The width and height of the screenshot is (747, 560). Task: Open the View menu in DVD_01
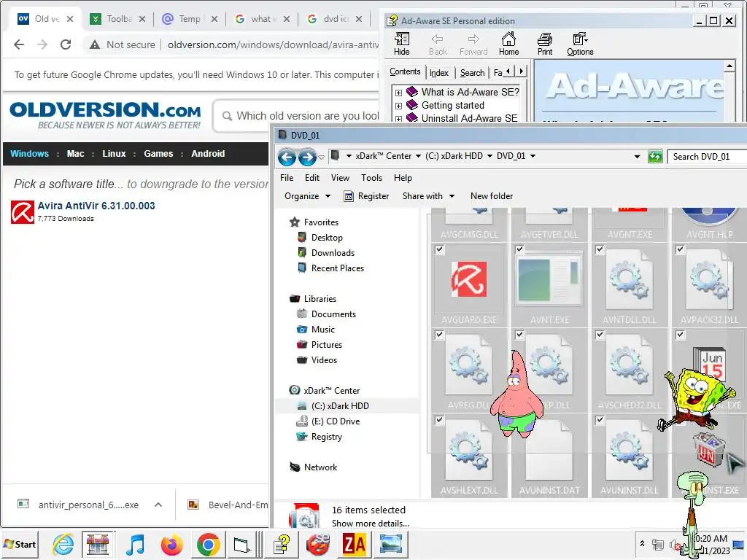[340, 178]
